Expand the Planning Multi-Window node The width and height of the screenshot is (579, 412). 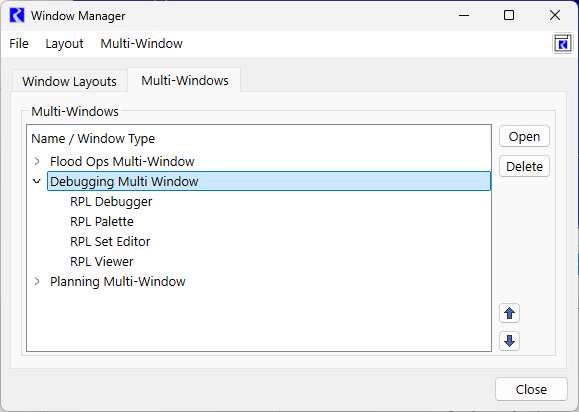click(37, 281)
